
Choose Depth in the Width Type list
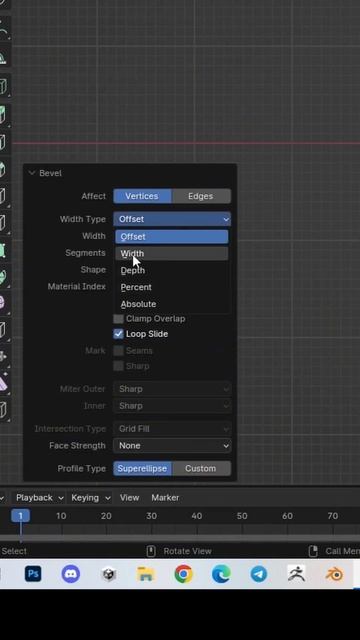172,270
